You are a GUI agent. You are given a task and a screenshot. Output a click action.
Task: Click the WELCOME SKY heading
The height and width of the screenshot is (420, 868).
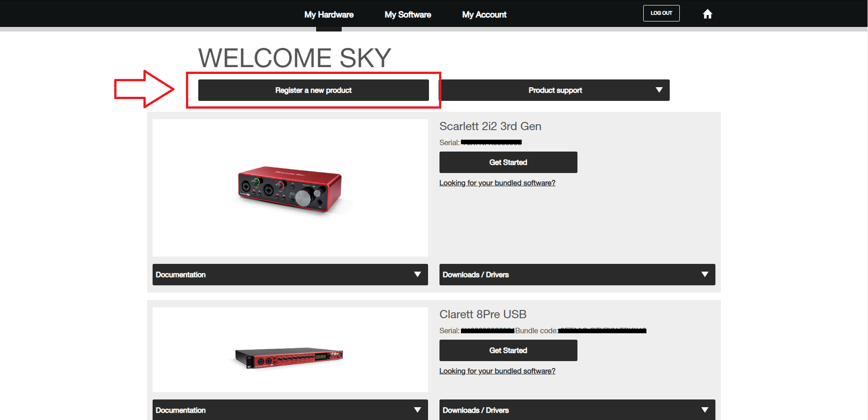pyautogui.click(x=295, y=58)
